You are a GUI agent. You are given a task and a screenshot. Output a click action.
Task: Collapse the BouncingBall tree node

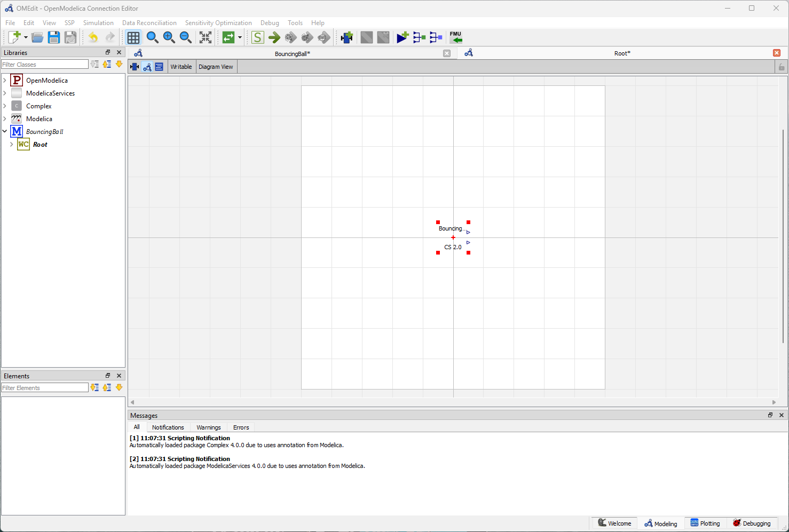[4, 131]
